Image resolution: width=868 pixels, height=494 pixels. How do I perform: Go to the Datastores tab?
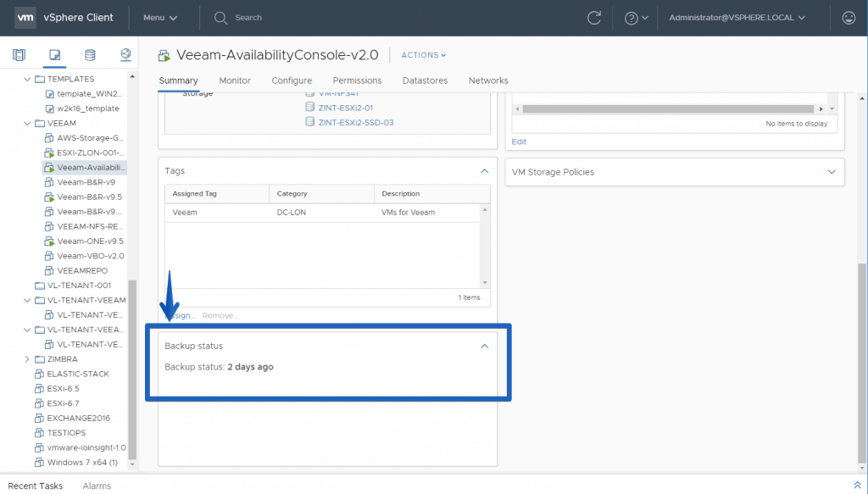426,80
